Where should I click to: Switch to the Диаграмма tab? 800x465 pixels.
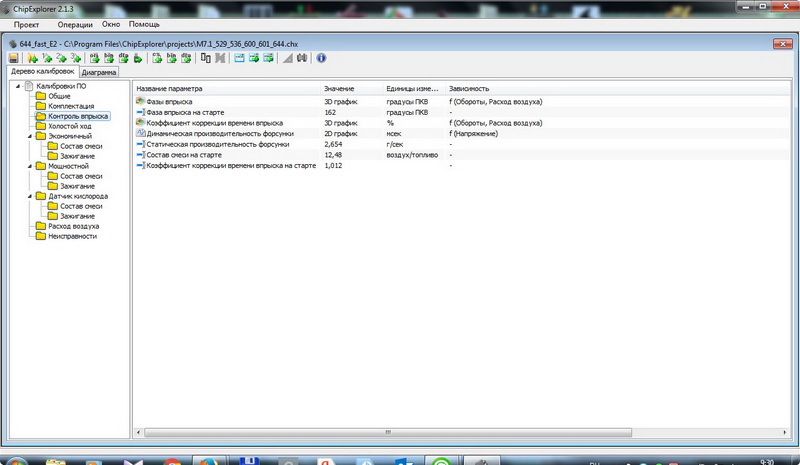pos(99,72)
